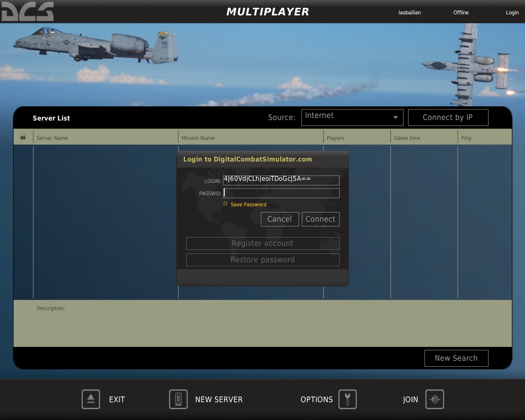Sort by Mission Name column
525x420 pixels.
[251, 138]
